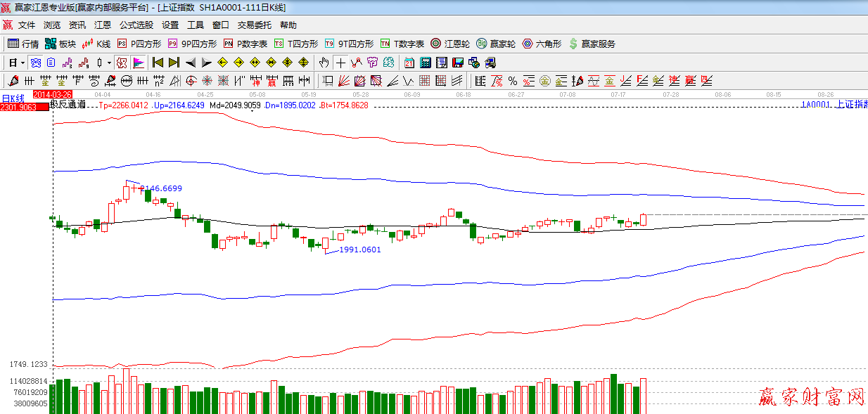Jump to first bar with skip-to-start arrow

[x=158, y=63]
